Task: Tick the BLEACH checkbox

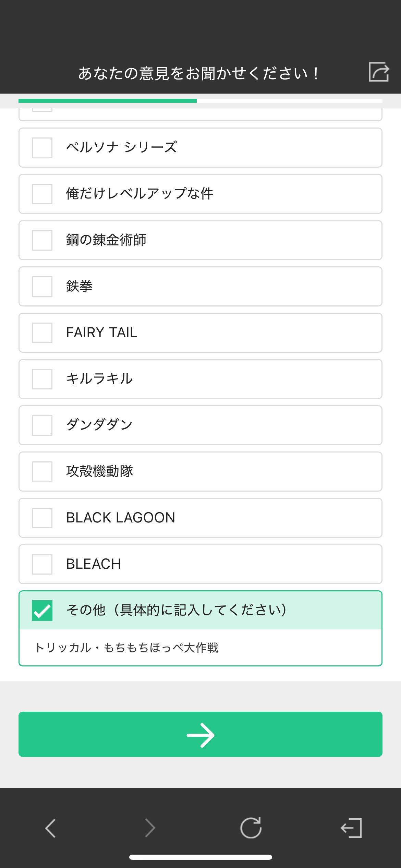Action: [42, 564]
